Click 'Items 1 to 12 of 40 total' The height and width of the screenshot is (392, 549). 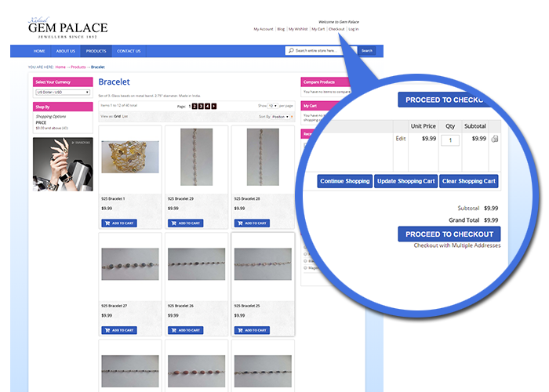[119, 105]
